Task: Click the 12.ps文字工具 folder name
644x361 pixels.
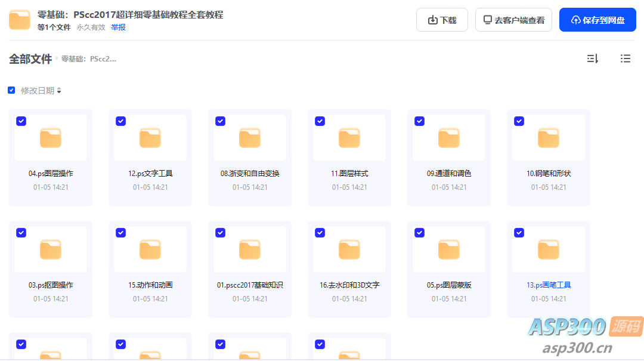Action: click(x=150, y=174)
